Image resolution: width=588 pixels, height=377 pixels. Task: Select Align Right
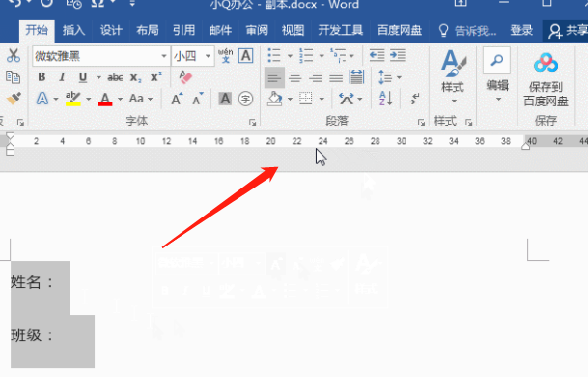point(316,77)
